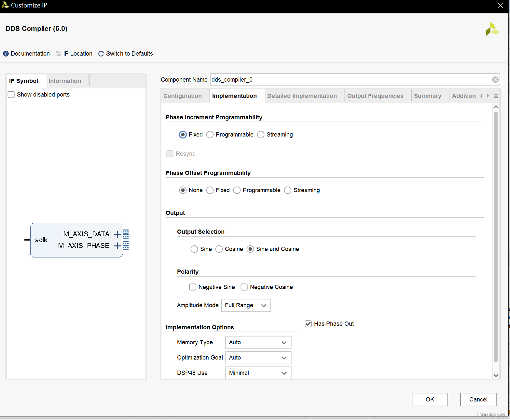Click the Xilinx logo in the header

(x=492, y=29)
